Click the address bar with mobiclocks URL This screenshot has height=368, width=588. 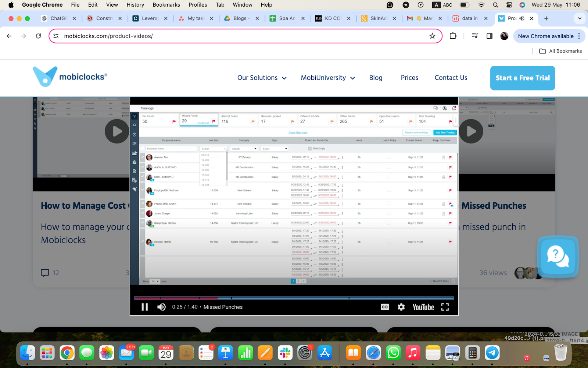coord(245,36)
